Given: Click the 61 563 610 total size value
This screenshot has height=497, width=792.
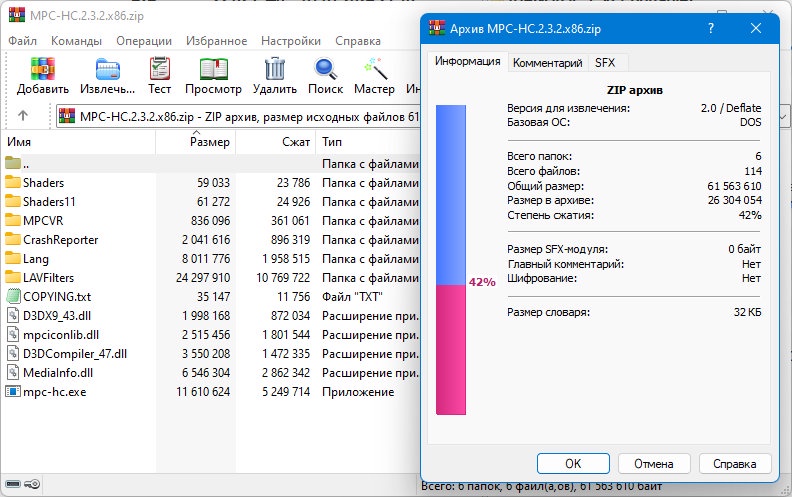Looking at the screenshot, I should tap(734, 186).
